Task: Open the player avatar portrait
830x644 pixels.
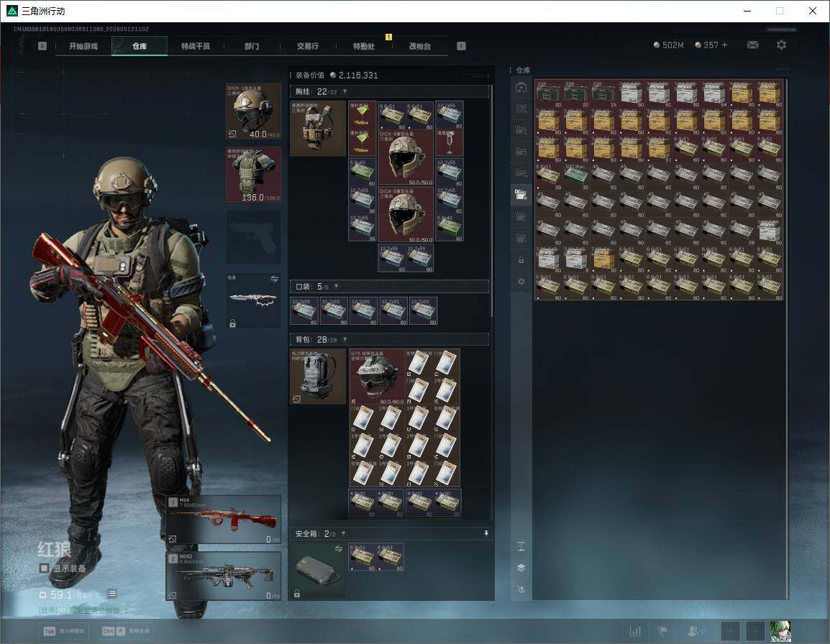Action: (x=780, y=631)
